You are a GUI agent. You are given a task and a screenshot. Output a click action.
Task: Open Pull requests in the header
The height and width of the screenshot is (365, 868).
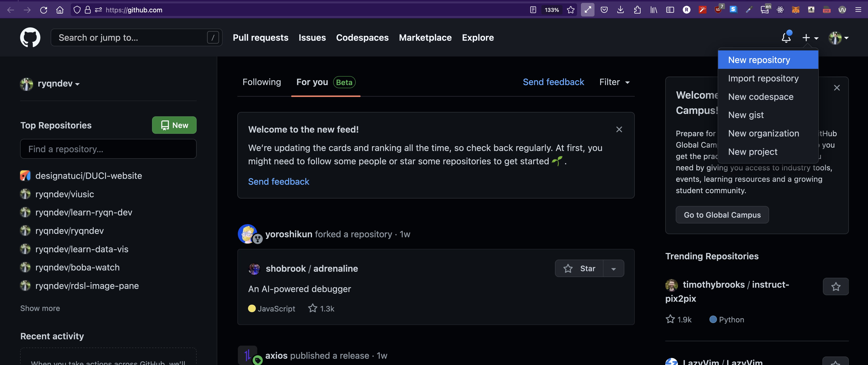[x=260, y=37]
